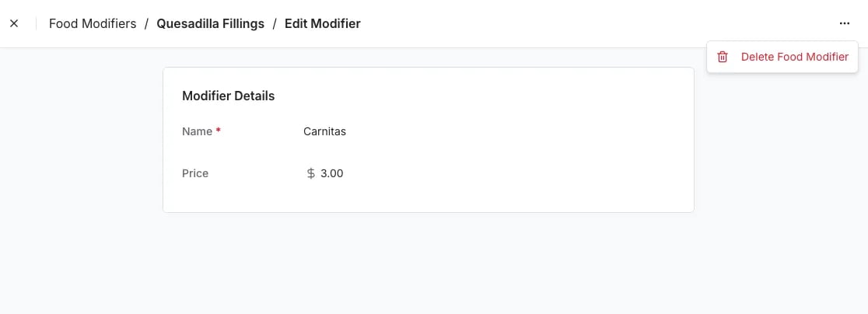
Task: Click the red required asterisk near Name
Action: [218, 131]
